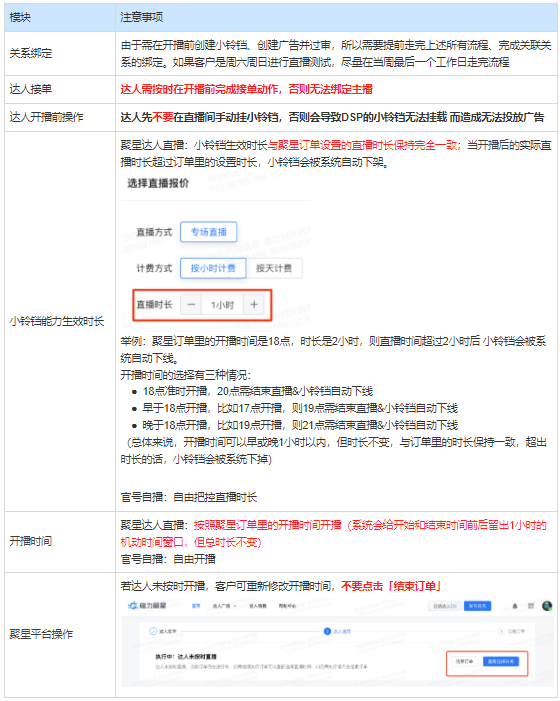Click the bullet 晚于18点开播，比如19点开播
Screen dimensions: 560x701
tap(300, 425)
